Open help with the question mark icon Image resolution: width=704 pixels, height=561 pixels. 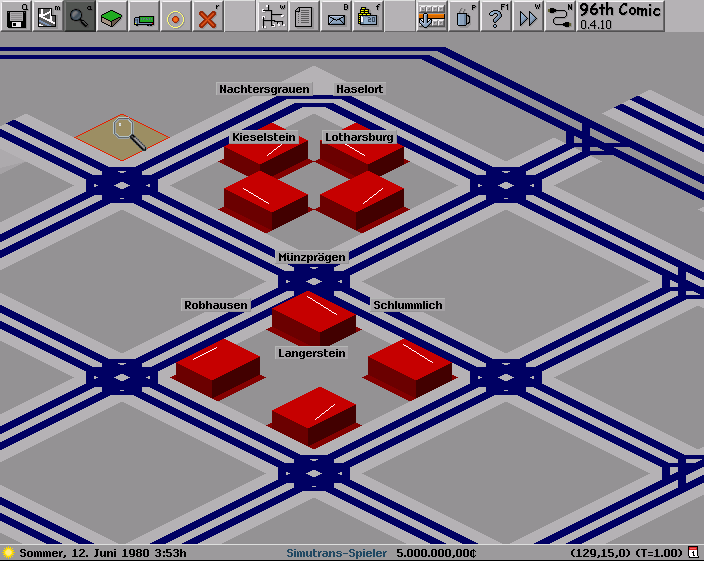pyautogui.click(x=496, y=16)
